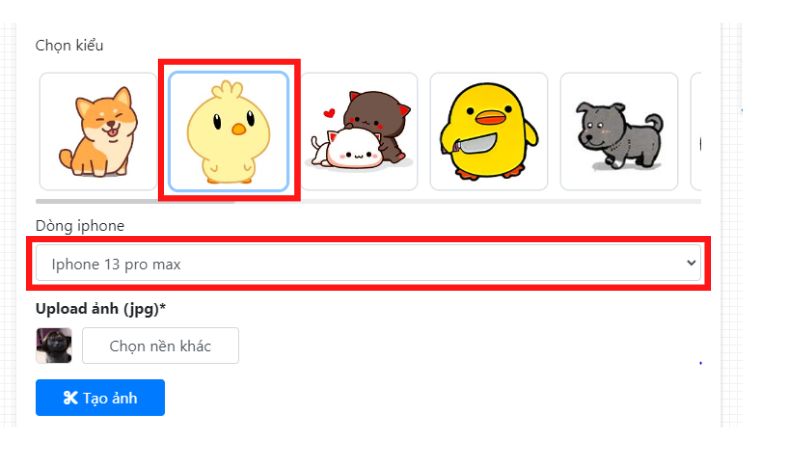The image size is (800, 450).
Task: Select the partially visible sixth style
Action: [696, 131]
